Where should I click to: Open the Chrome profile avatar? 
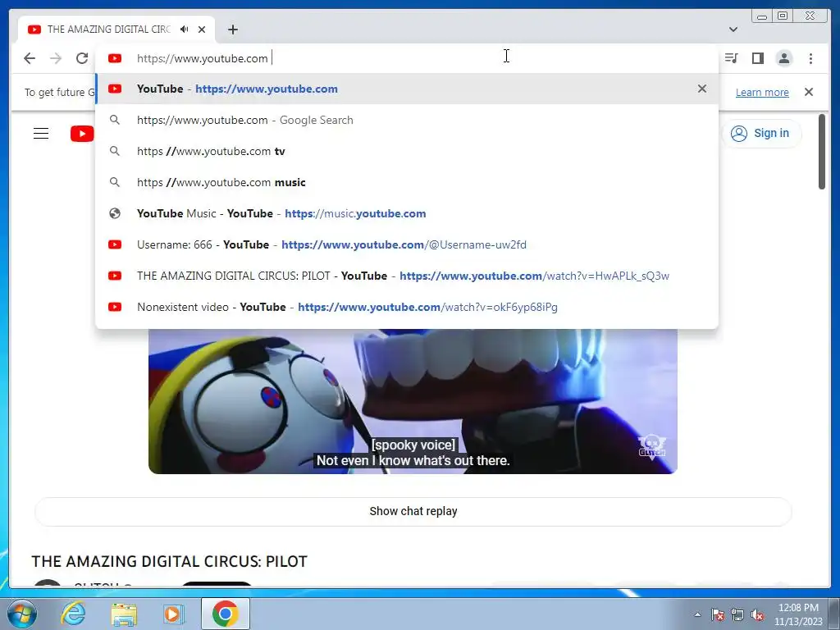click(x=783, y=58)
